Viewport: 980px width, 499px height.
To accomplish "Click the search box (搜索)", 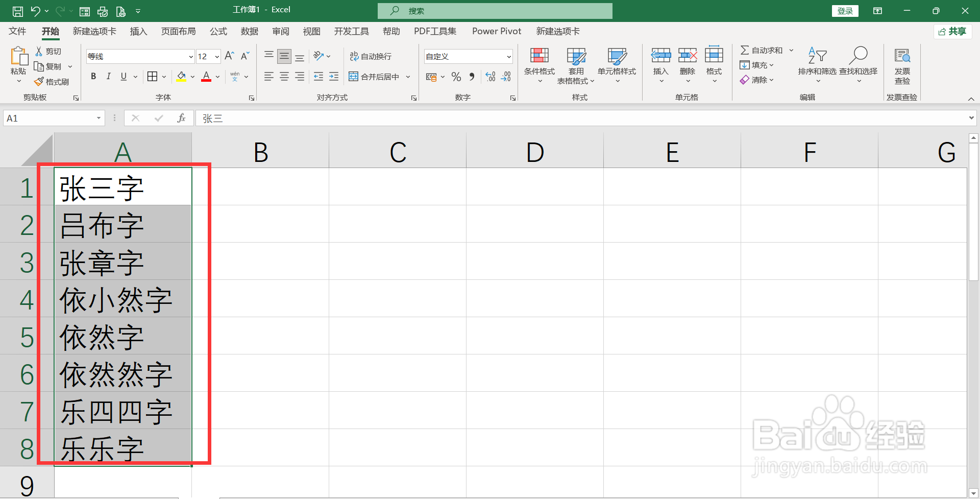I will pos(495,11).
